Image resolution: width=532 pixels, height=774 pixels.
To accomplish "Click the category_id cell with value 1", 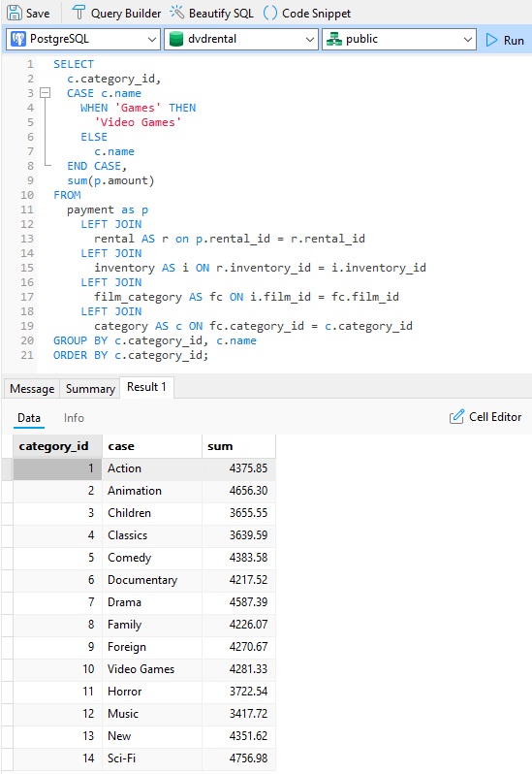I will pyautogui.click(x=57, y=468).
